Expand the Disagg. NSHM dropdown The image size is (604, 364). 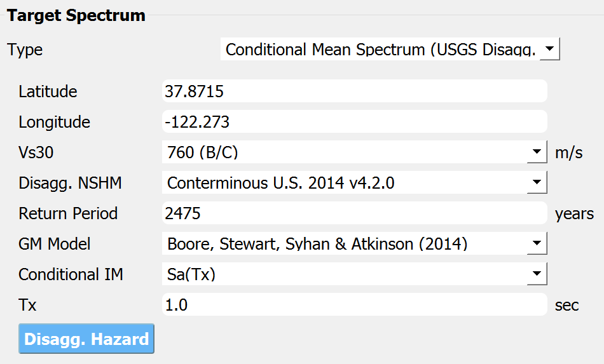coord(354,182)
